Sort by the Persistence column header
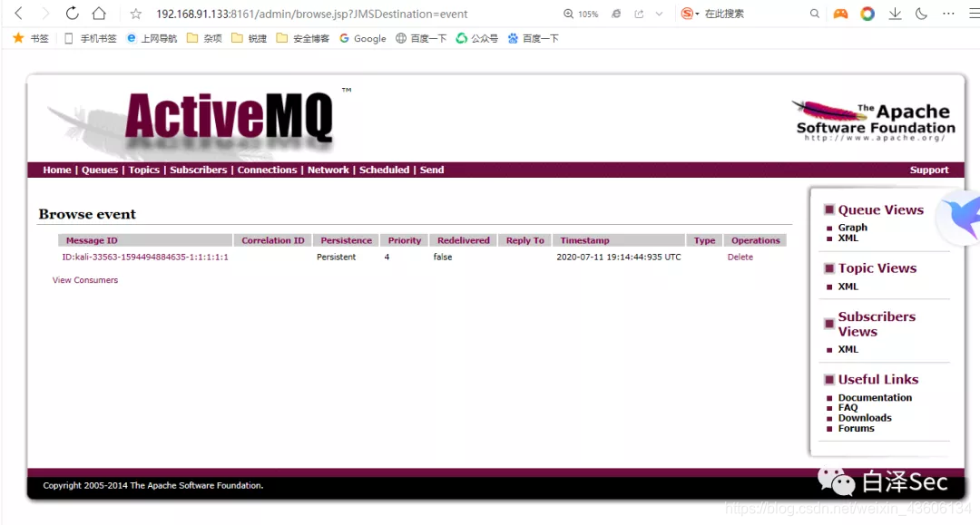The height and width of the screenshot is (525, 980). [x=347, y=240]
